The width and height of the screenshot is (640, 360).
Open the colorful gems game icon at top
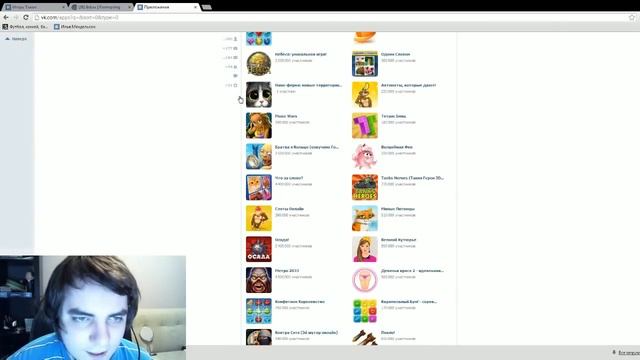pos(259,39)
